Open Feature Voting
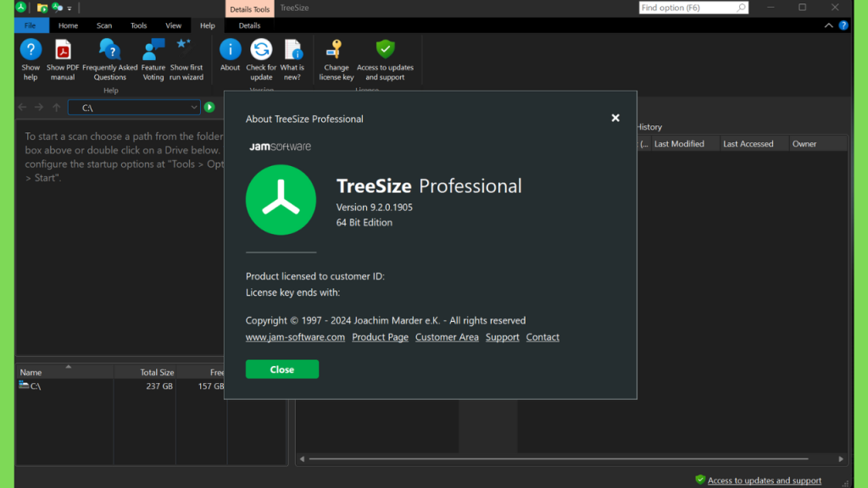The height and width of the screenshot is (488, 868). pyautogui.click(x=153, y=59)
